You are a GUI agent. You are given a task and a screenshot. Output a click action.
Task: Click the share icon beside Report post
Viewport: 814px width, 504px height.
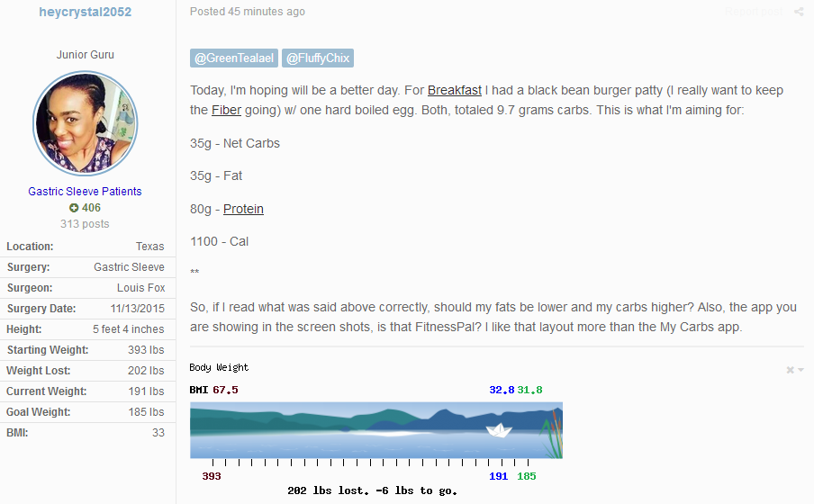(x=799, y=12)
